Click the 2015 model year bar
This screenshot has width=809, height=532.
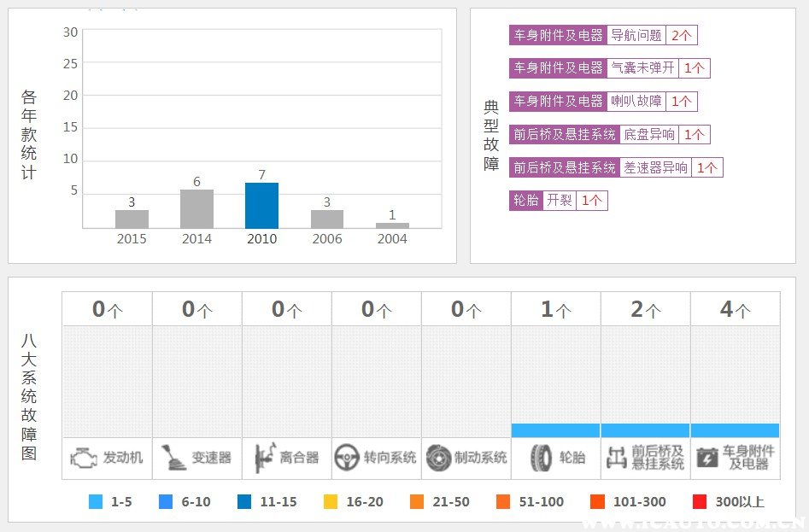[x=132, y=219]
